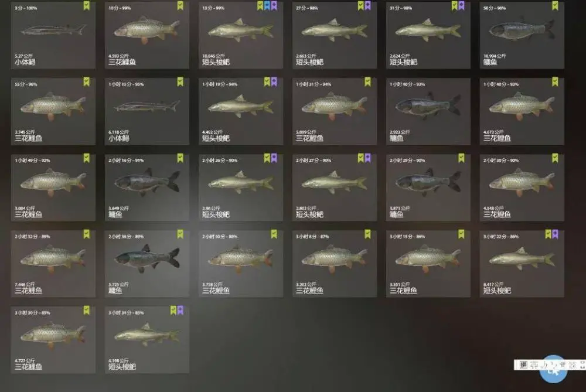Screen dimensions: 586x392
Task: Click the purple ribbon on the 3小时34分 card
Action: pyautogui.click(x=180, y=311)
